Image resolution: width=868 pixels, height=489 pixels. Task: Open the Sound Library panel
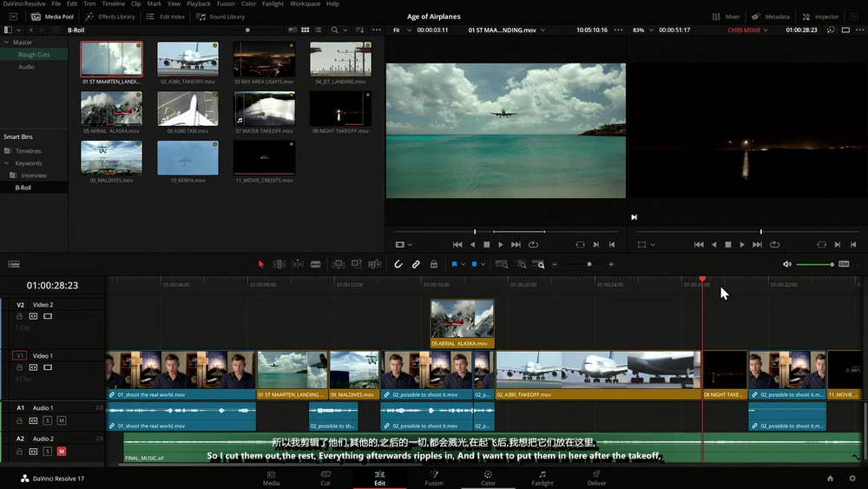coord(220,17)
